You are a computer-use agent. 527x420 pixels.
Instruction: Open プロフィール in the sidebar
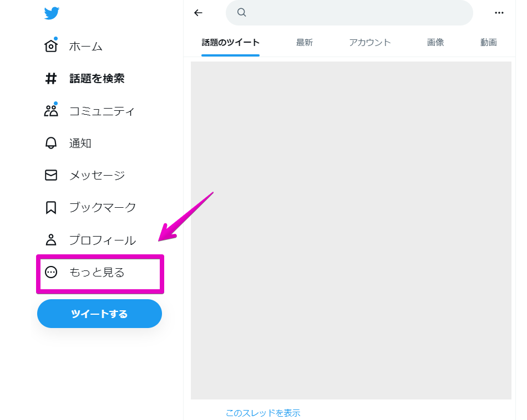[103, 240]
